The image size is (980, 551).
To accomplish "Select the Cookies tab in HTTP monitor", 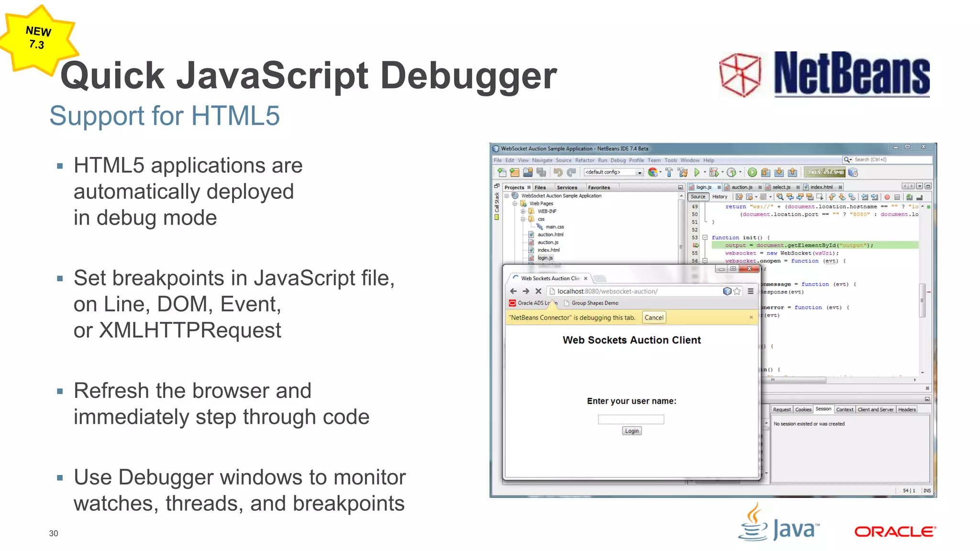I will (803, 409).
